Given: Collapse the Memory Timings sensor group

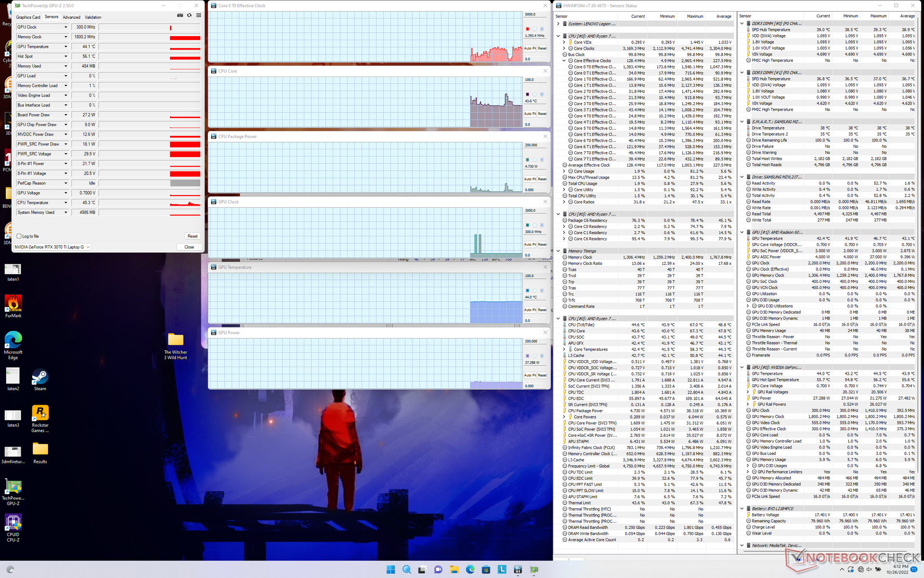Looking at the screenshot, I should coord(558,251).
